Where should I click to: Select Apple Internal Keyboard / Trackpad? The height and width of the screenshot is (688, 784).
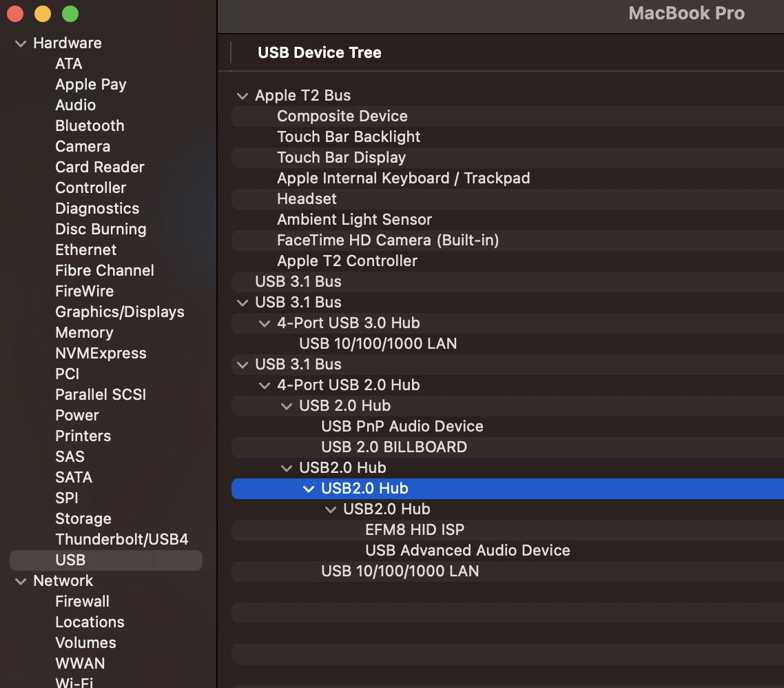point(508,178)
